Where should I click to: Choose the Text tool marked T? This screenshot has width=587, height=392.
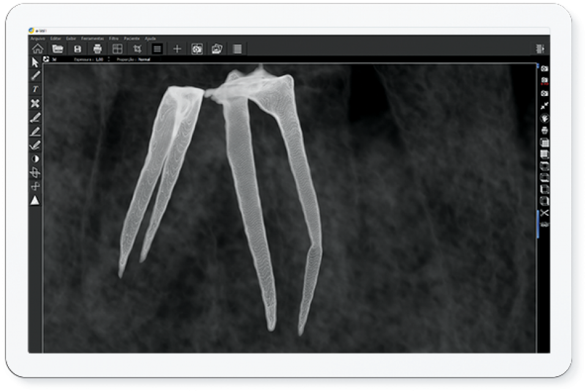pos(35,89)
